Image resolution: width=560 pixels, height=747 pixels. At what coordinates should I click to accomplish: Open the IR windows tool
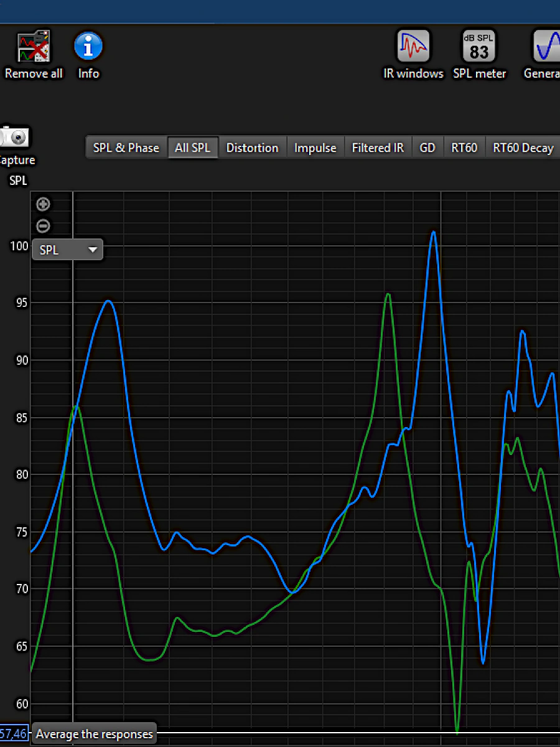pyautogui.click(x=414, y=46)
